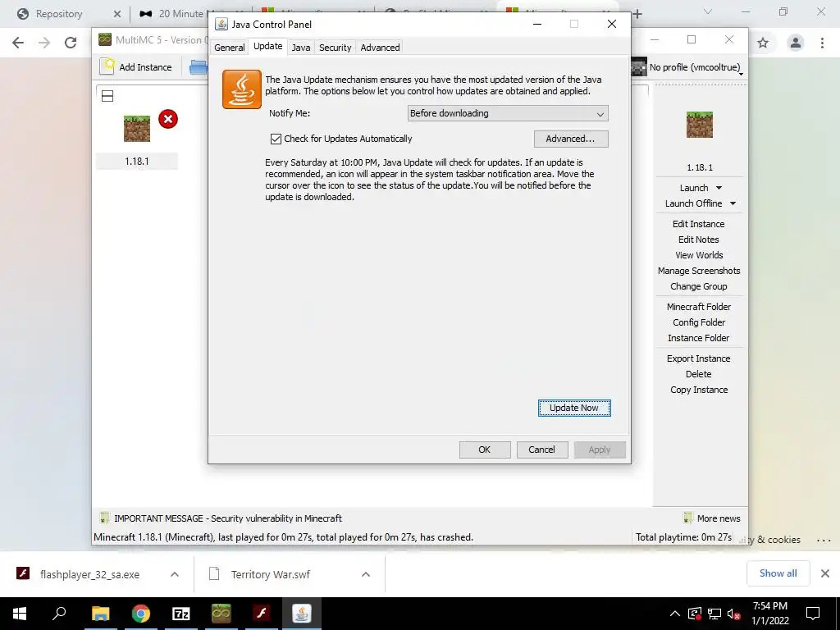Viewport: 840px width, 630px height.
Task: Open Instance Folder
Action: click(x=699, y=337)
